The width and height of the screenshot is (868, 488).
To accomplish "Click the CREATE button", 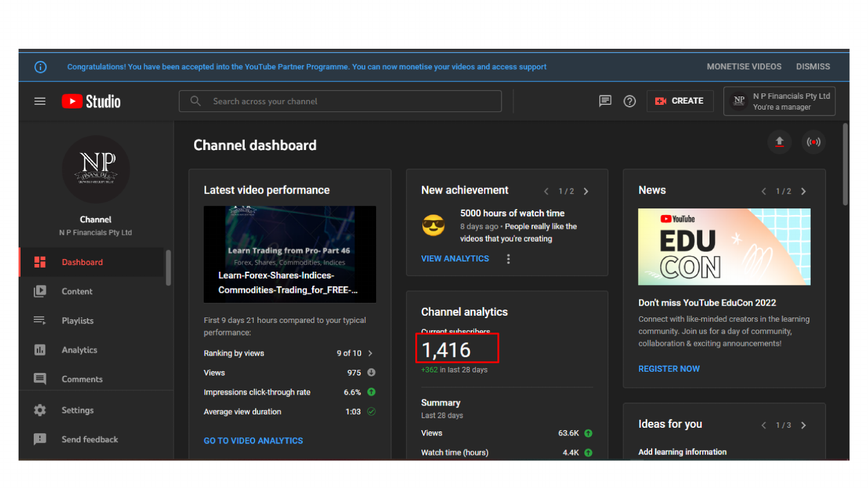I will pos(680,101).
